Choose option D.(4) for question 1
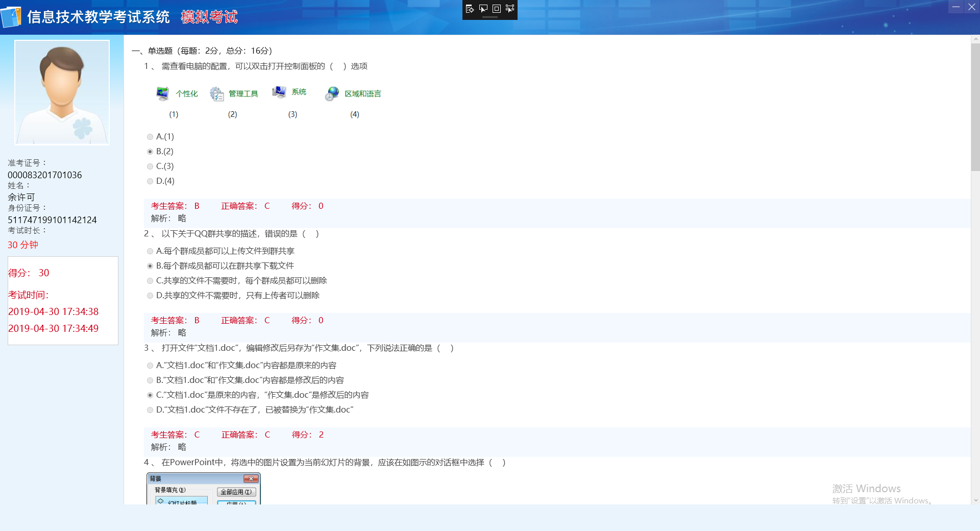 [x=150, y=181]
